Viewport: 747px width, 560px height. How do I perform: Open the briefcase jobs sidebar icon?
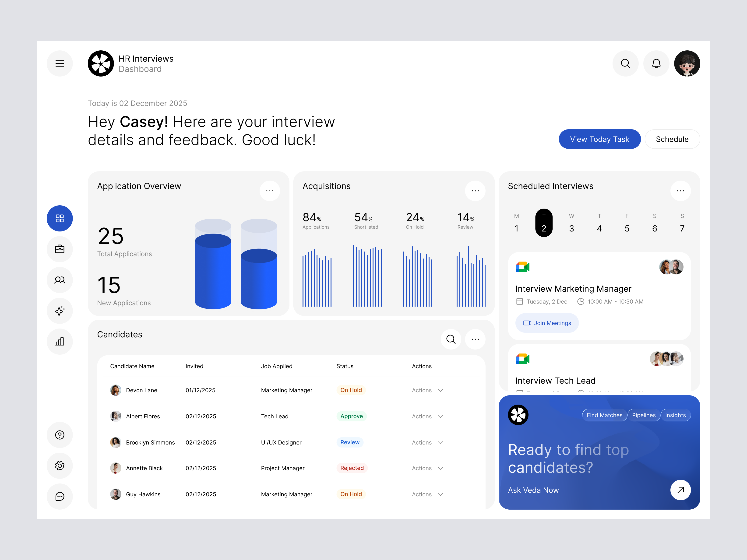(x=60, y=249)
